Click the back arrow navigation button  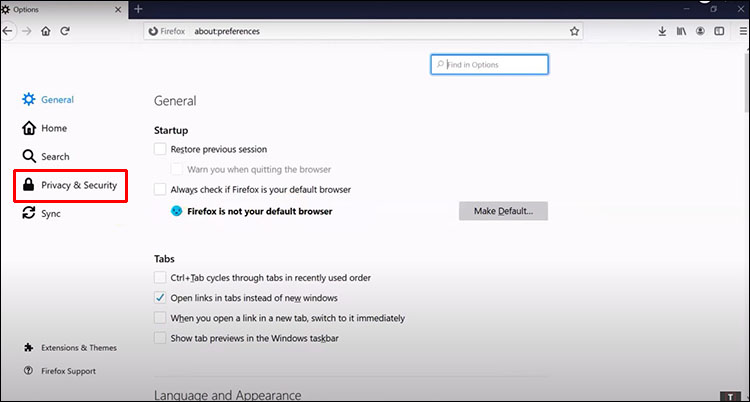point(7,31)
